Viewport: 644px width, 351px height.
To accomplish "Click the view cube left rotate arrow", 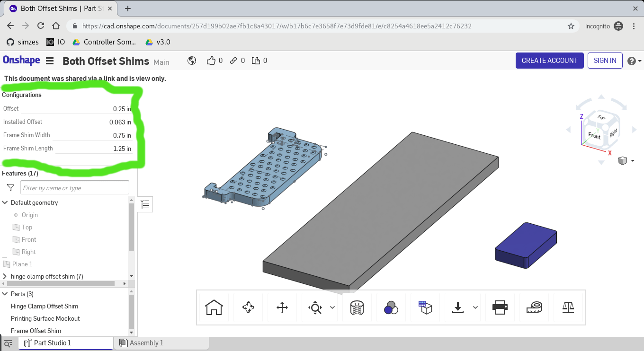I will tap(569, 130).
